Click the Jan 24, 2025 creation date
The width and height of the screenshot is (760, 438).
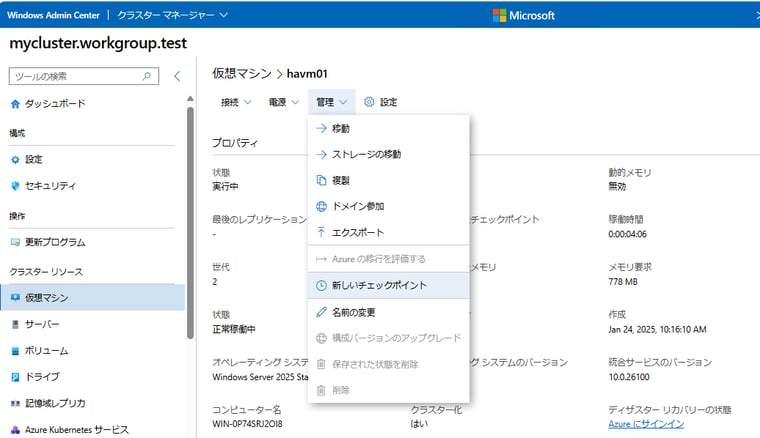pyautogui.click(x=657, y=329)
